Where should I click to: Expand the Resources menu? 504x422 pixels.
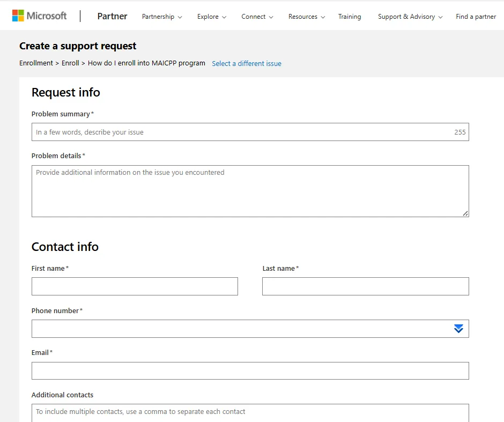(307, 17)
